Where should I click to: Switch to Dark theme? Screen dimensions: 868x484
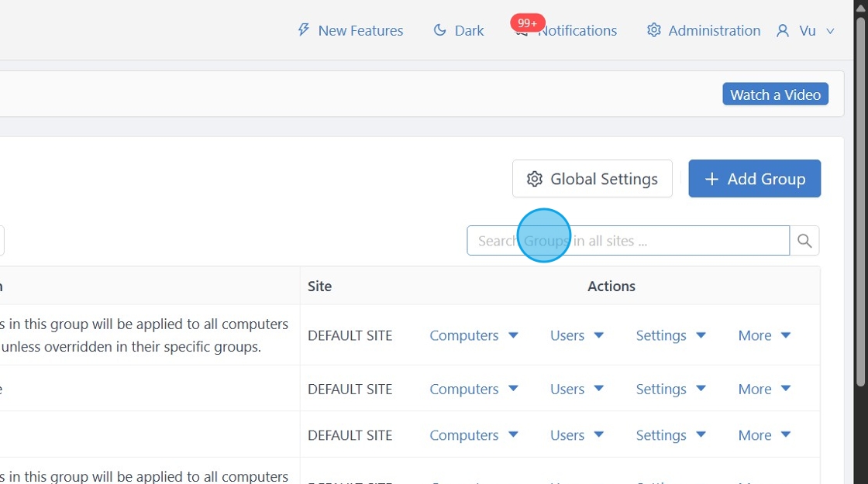click(459, 30)
